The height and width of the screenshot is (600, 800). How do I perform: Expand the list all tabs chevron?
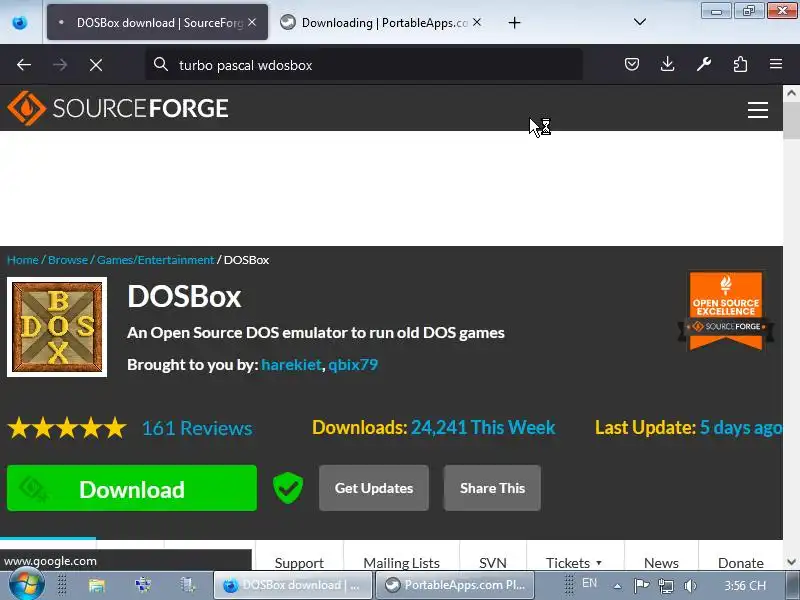(x=640, y=22)
